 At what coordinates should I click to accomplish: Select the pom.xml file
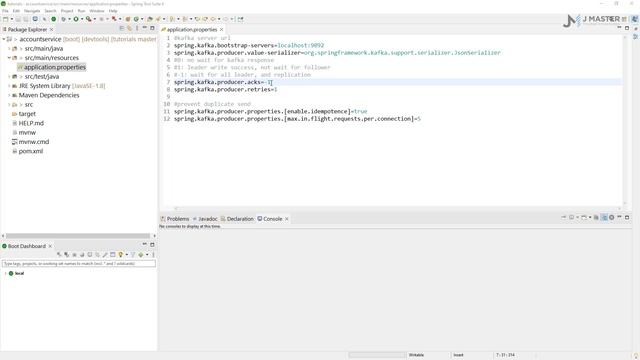point(31,151)
